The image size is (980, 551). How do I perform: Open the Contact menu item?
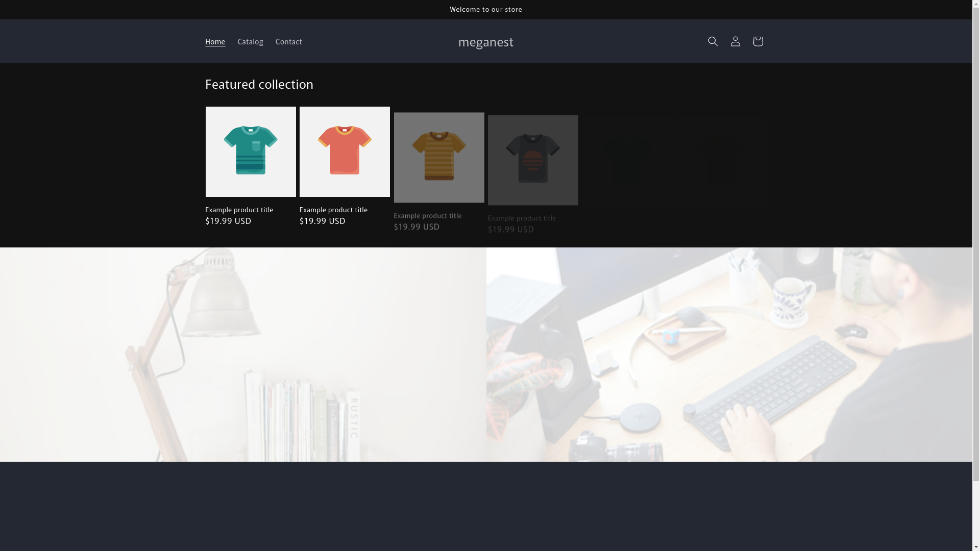pos(288,42)
